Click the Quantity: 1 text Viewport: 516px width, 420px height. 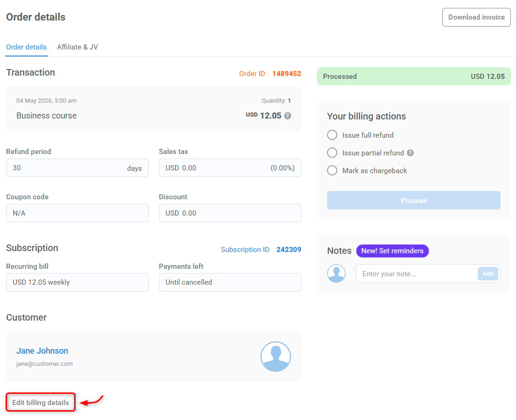pyautogui.click(x=276, y=101)
